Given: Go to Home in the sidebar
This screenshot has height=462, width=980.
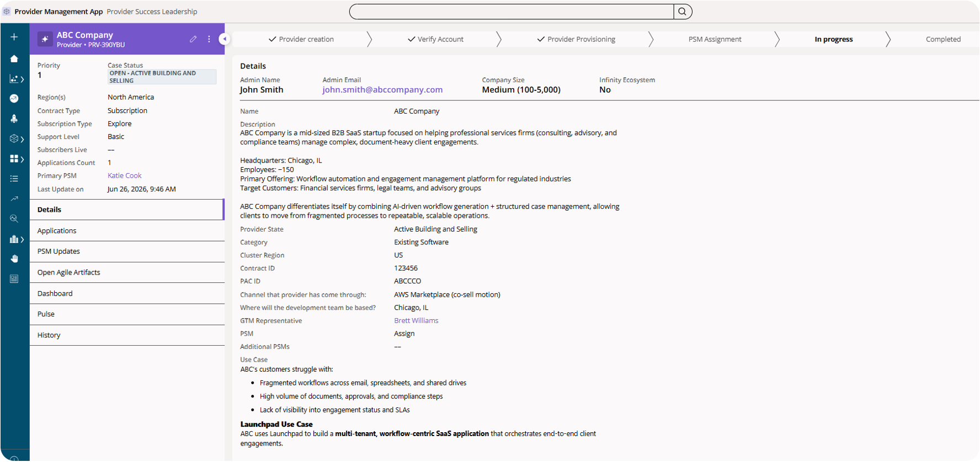Looking at the screenshot, I should [14, 58].
